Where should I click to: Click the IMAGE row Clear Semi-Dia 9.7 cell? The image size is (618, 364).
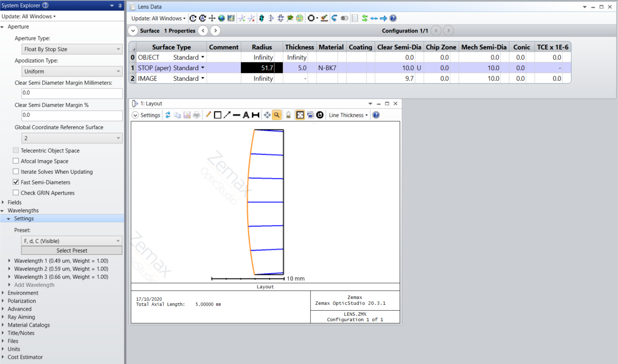click(400, 78)
